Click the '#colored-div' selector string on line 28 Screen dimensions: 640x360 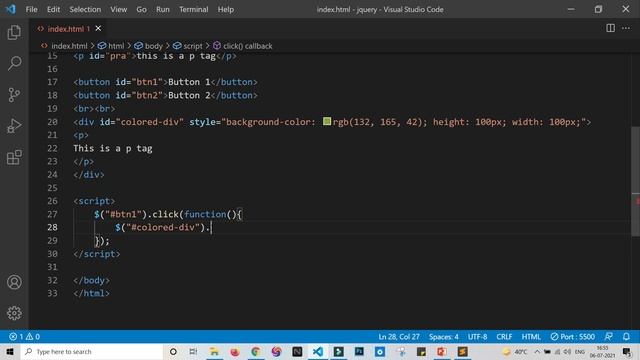point(163,227)
